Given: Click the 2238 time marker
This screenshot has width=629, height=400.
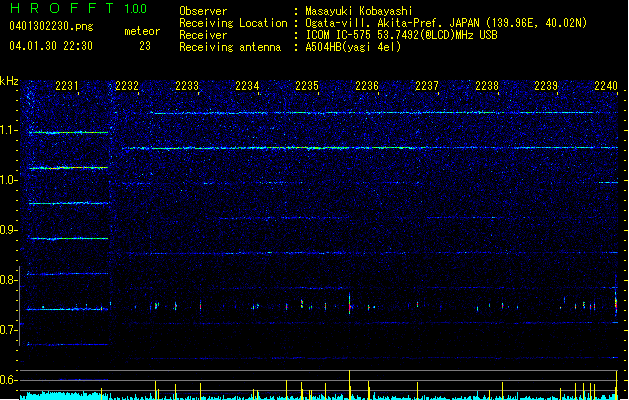Looking at the screenshot, I should pyautogui.click(x=487, y=86).
